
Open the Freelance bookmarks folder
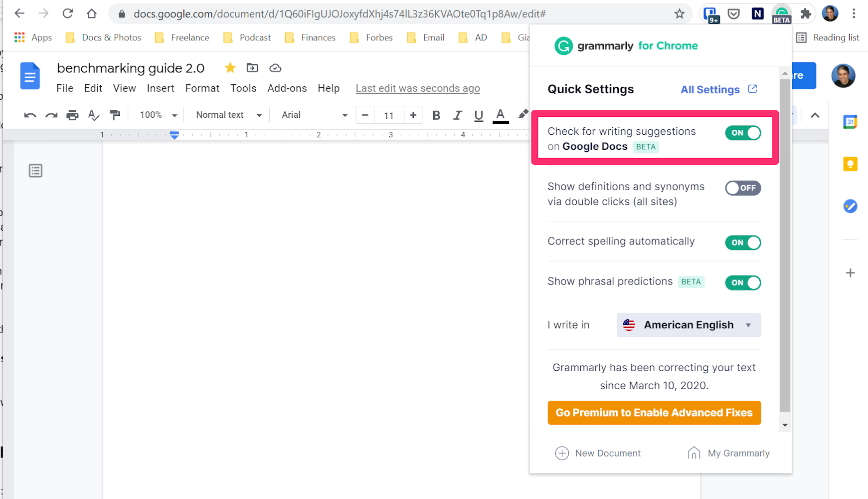click(x=182, y=37)
